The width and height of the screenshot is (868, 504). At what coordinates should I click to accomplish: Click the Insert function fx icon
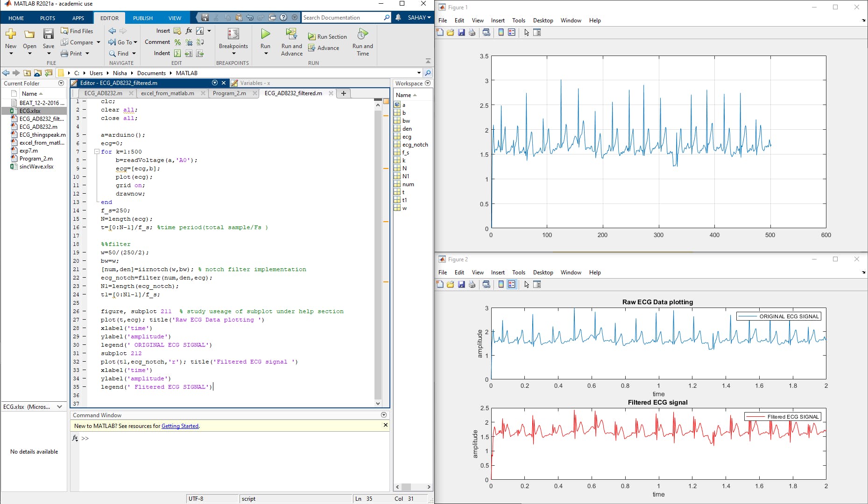(x=189, y=31)
